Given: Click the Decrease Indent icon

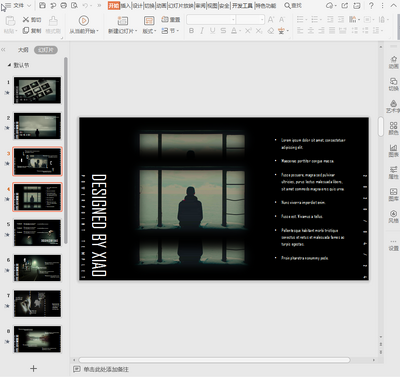Looking at the screenshot, I should tap(330, 20).
